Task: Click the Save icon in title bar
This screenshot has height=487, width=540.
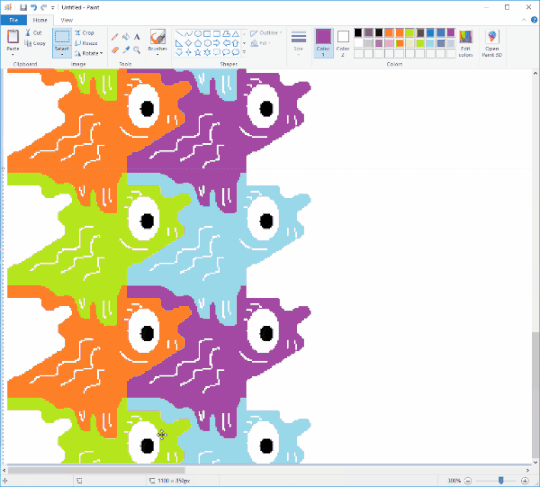Action: pyautogui.click(x=23, y=7)
